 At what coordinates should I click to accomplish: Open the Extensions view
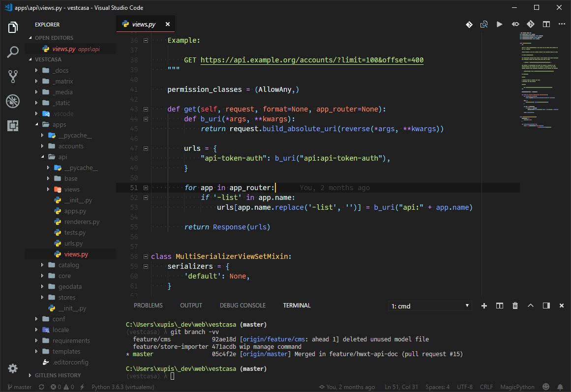[x=12, y=126]
